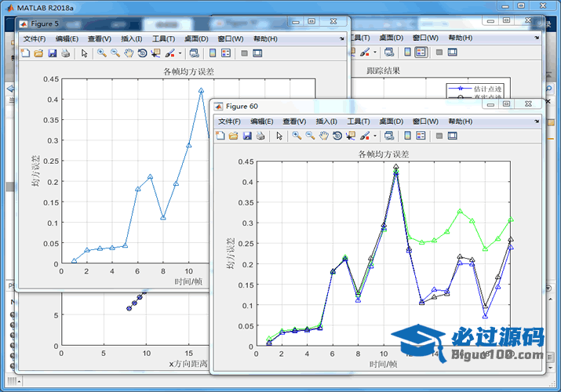The height and width of the screenshot is (392, 561).
Task: Toggle Insert Colorbar in Figure 5 toolbar
Action: click(212, 53)
